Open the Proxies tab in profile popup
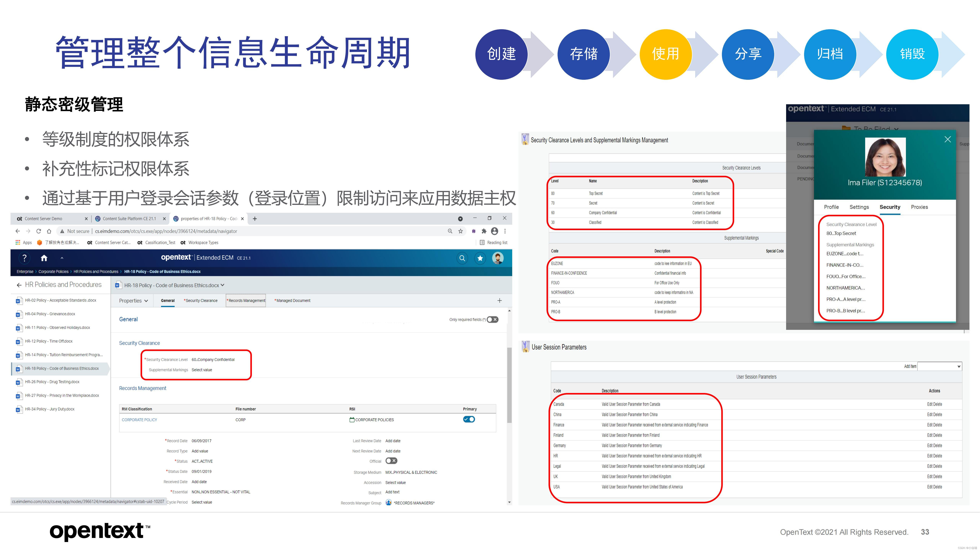Screen dimensions: 980x551 919,207
